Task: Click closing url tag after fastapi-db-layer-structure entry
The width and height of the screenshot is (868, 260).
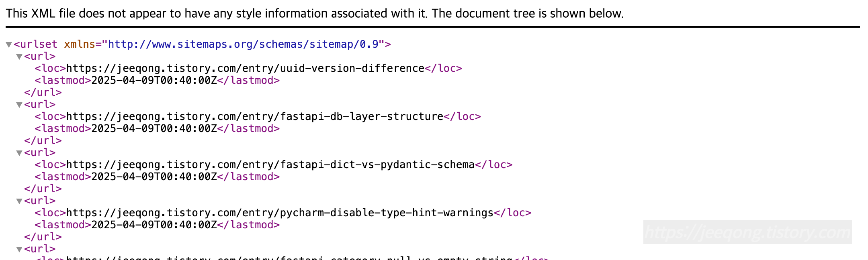Action: pos(43,140)
